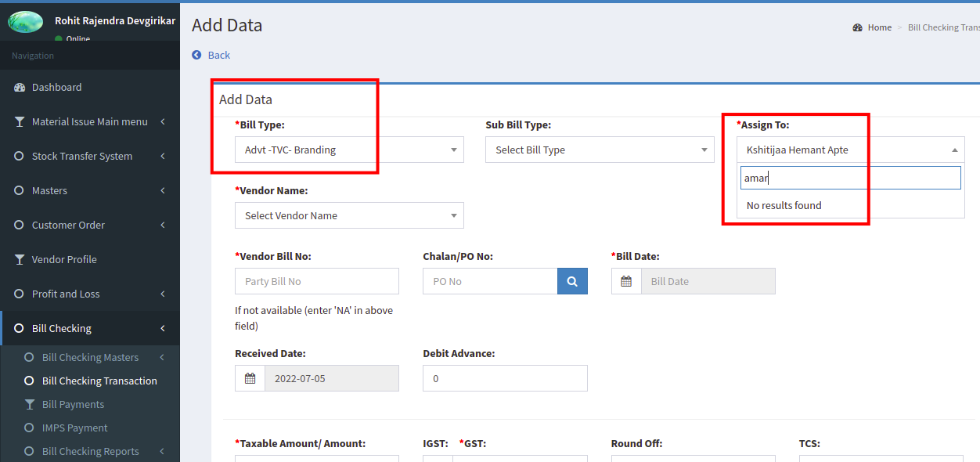Open the Sub Bill Type dropdown
This screenshot has width=980, height=462.
(600, 150)
